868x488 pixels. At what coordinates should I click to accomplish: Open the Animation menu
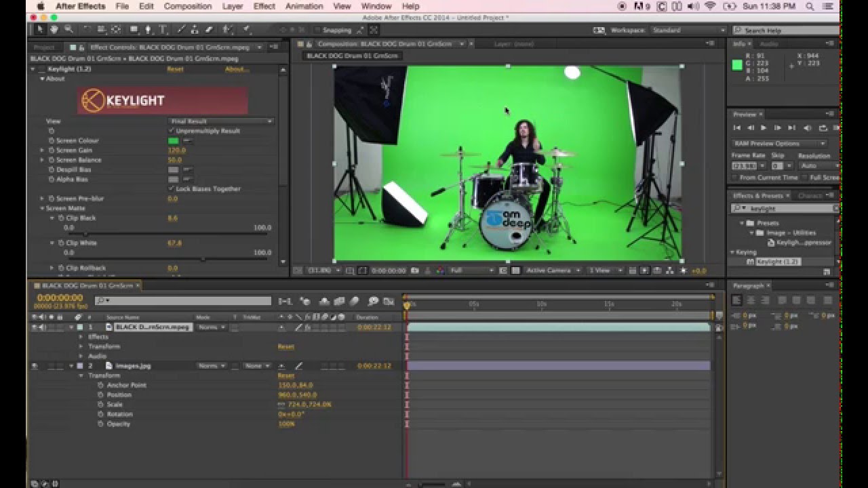click(x=304, y=6)
